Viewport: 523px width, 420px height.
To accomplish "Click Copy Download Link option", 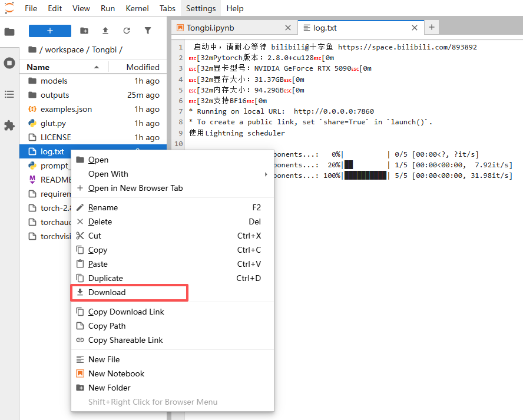I will tap(126, 312).
